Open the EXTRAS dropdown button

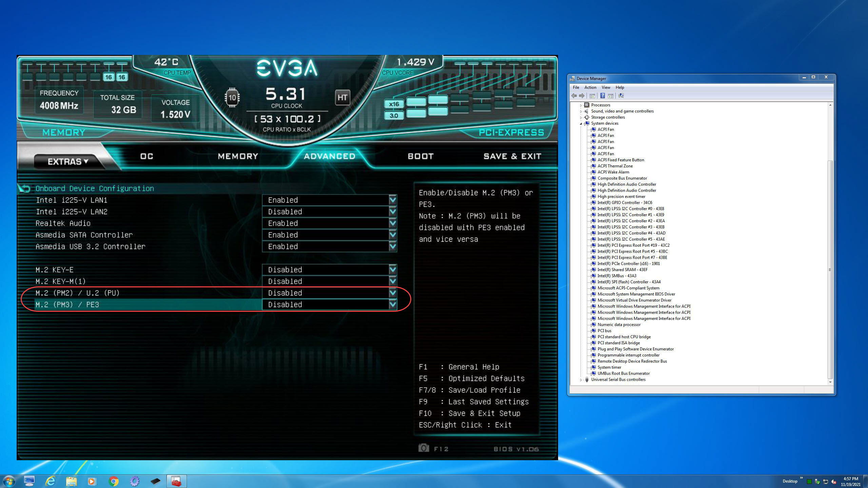68,162
